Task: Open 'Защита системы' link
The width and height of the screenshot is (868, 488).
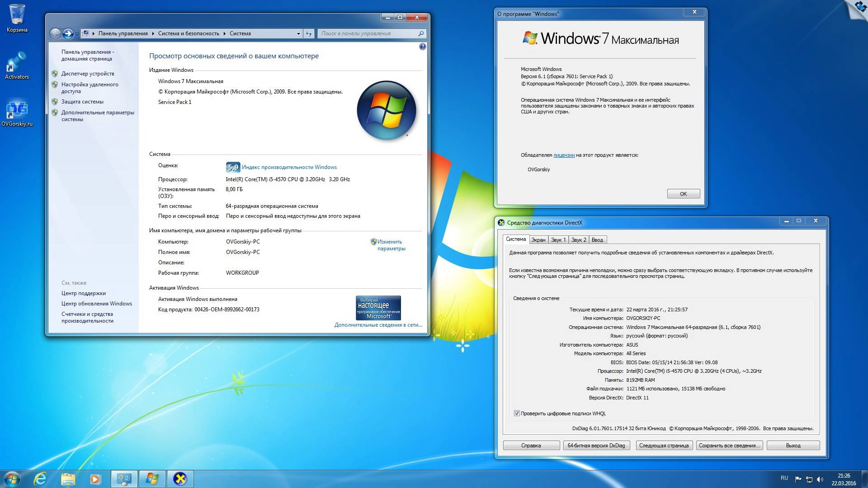Action: pyautogui.click(x=82, y=102)
